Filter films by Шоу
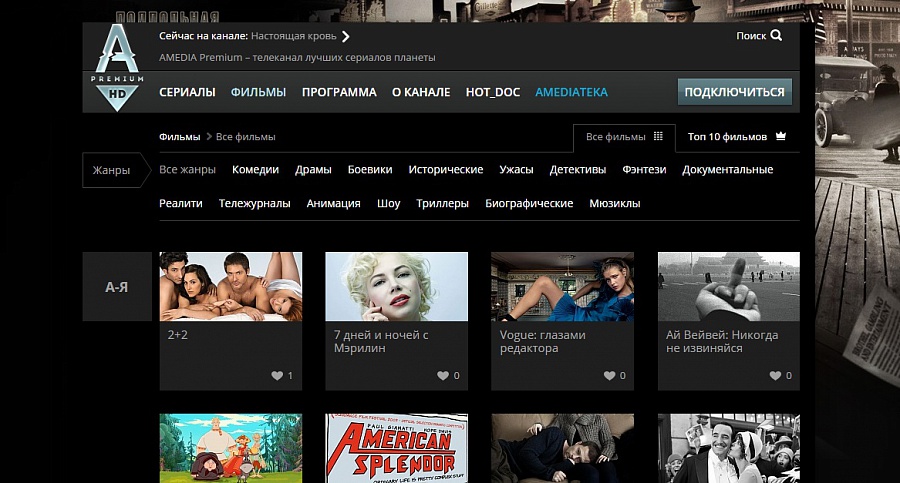Screen dimensions: 900x483 pyautogui.click(x=389, y=203)
